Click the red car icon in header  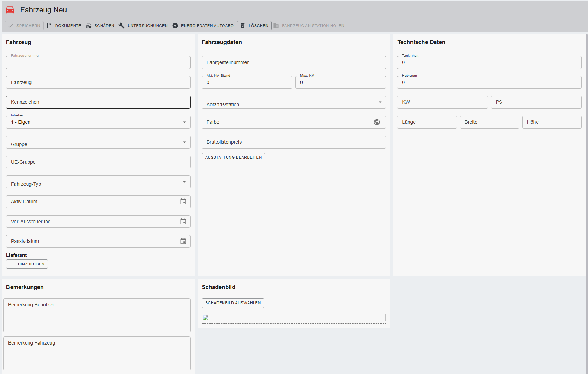pyautogui.click(x=10, y=10)
